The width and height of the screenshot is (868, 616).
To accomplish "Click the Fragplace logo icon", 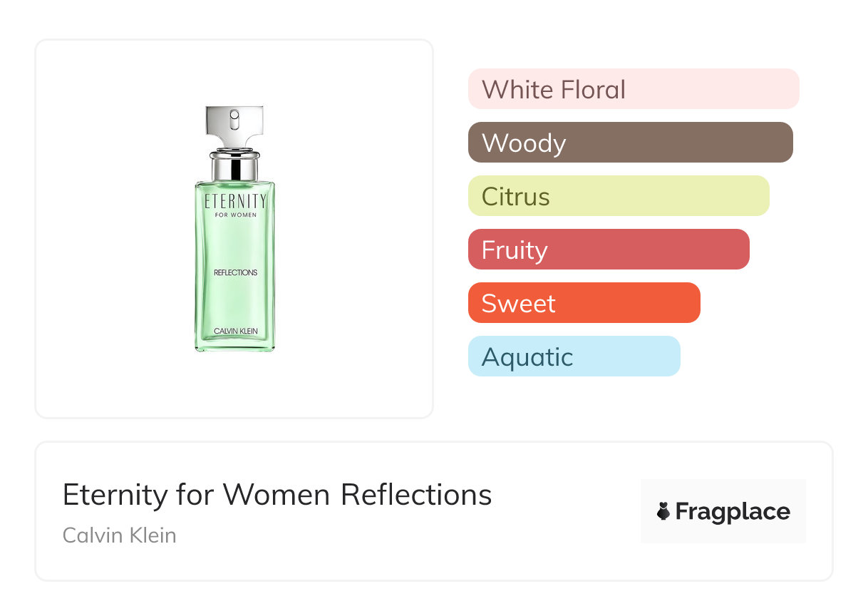I will click(x=663, y=511).
